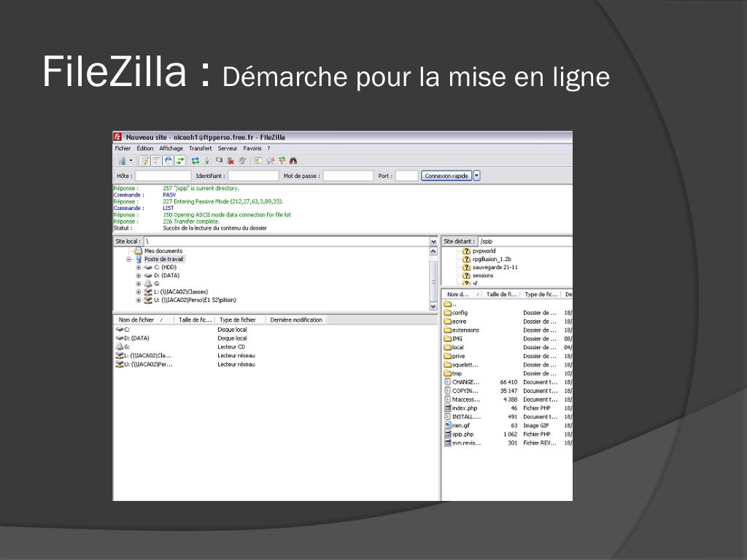Open the Édition menu

[145, 149]
